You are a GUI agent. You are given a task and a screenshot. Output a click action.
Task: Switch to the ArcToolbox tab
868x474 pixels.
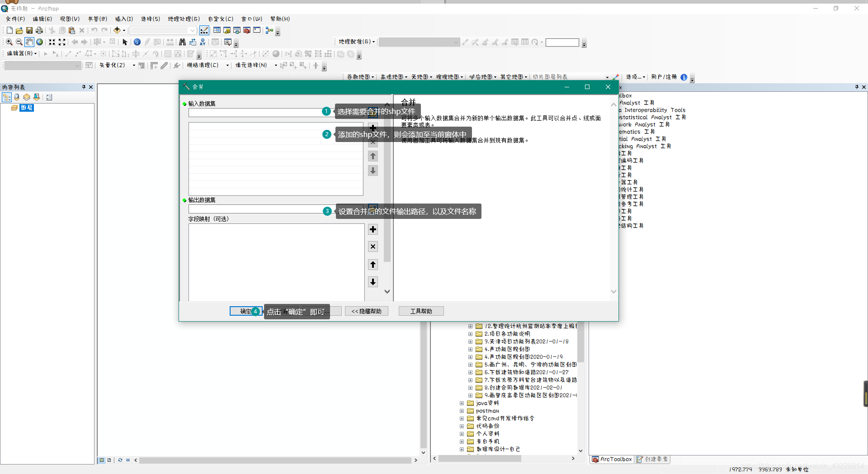click(612, 459)
